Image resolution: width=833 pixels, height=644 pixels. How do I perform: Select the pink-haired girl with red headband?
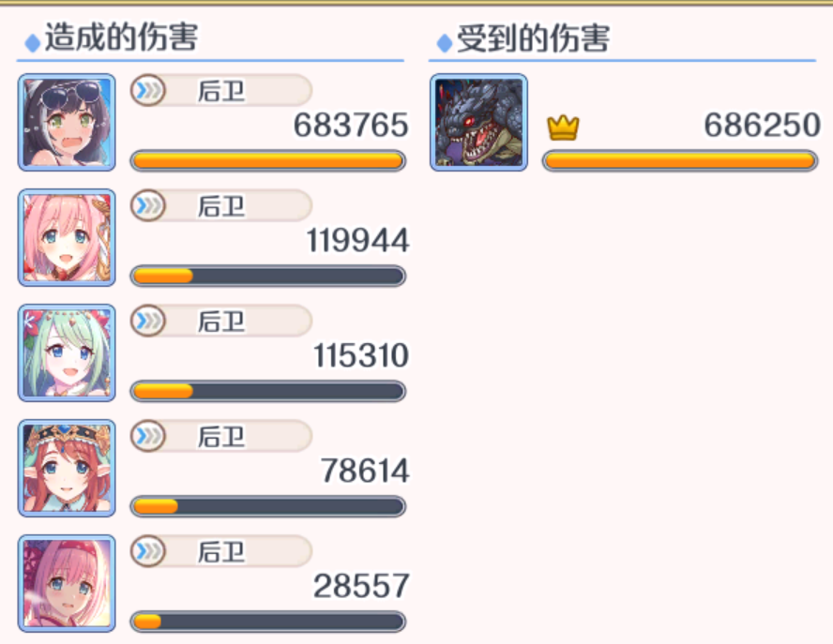[67, 583]
